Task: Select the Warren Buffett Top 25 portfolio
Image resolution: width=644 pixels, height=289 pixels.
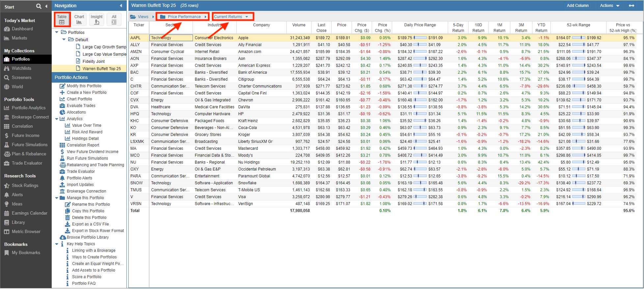Action: (101, 69)
